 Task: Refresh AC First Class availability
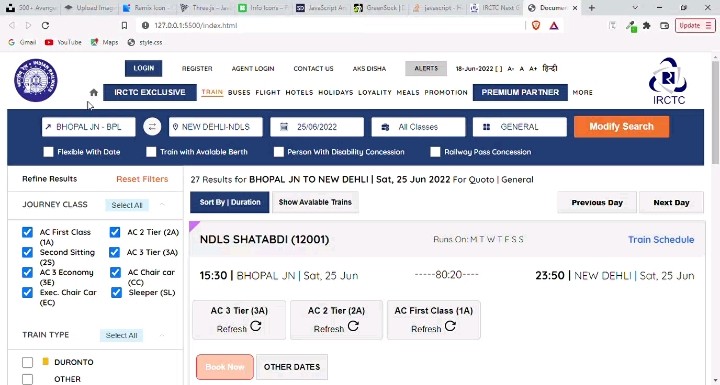click(x=450, y=326)
